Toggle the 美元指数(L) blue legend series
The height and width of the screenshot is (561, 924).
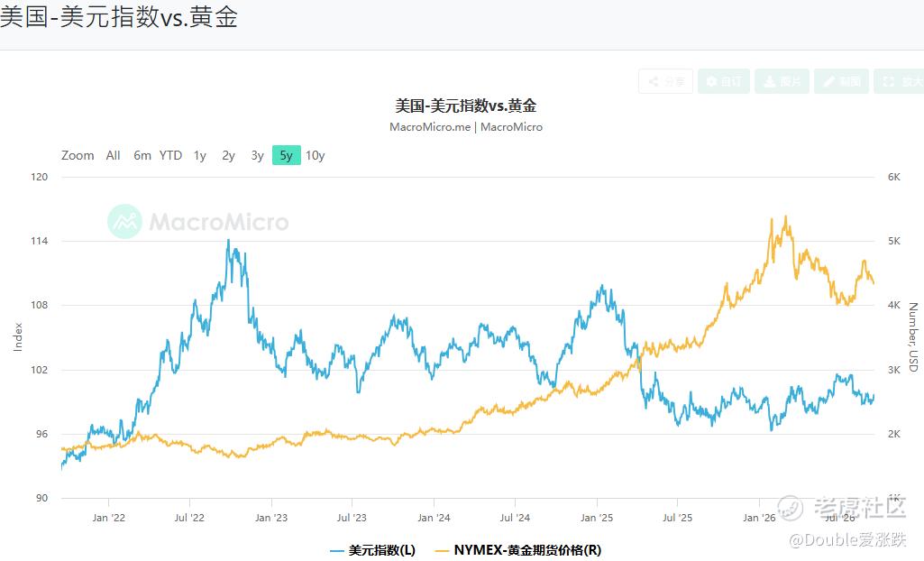pyautogui.click(x=372, y=550)
